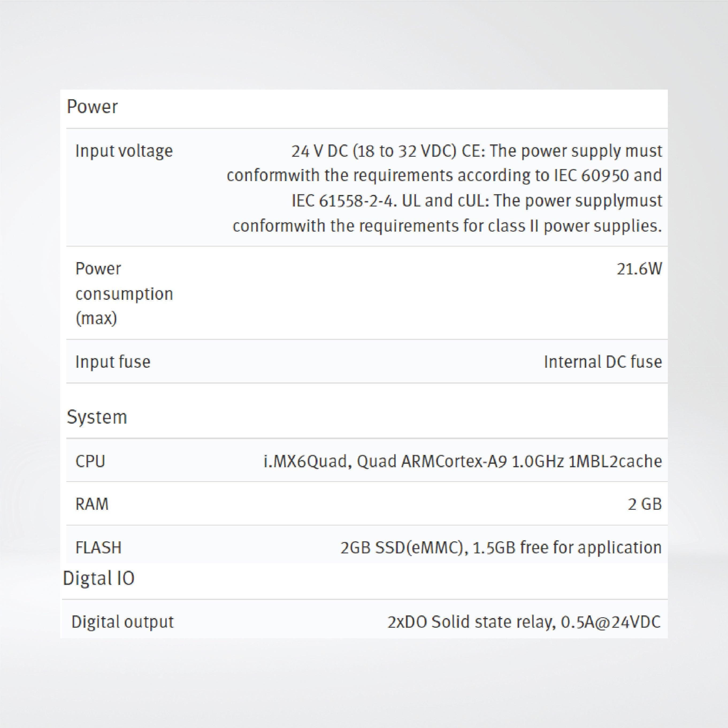
Task: Click the 21.6W power value
Action: pos(639,269)
